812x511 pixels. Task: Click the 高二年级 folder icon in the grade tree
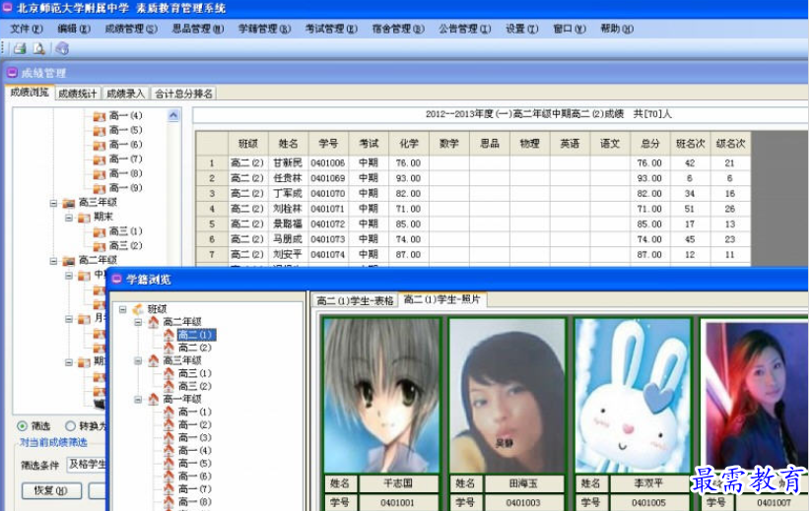click(69, 261)
